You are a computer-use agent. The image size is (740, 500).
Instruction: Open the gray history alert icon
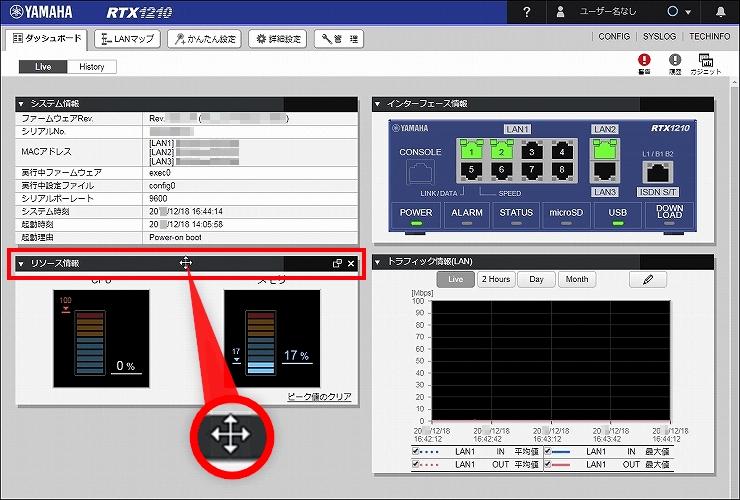[675, 60]
